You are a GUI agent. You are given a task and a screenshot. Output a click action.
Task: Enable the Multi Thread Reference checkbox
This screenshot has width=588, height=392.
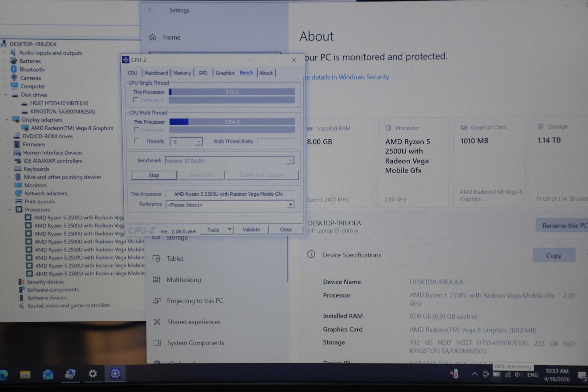[x=136, y=130]
